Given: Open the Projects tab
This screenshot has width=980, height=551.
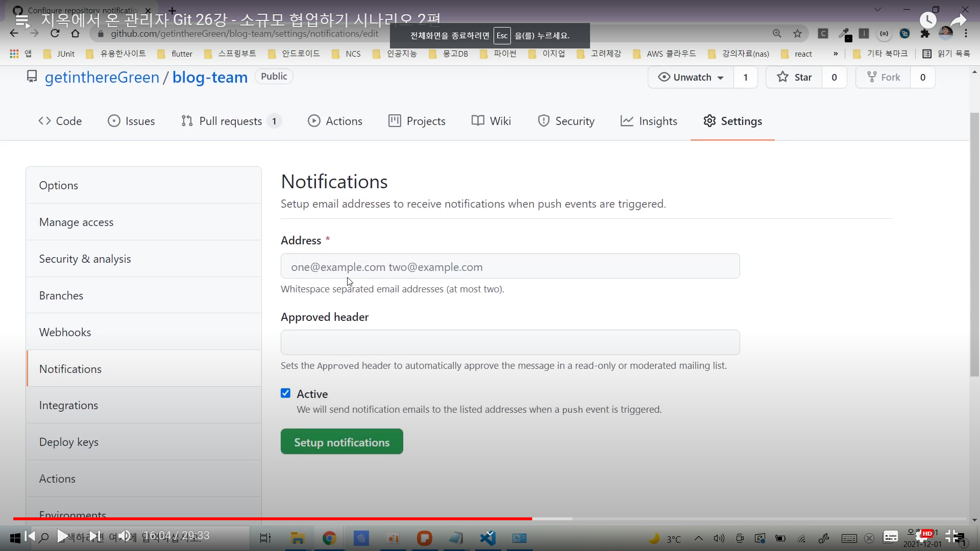Looking at the screenshot, I should 417,121.
